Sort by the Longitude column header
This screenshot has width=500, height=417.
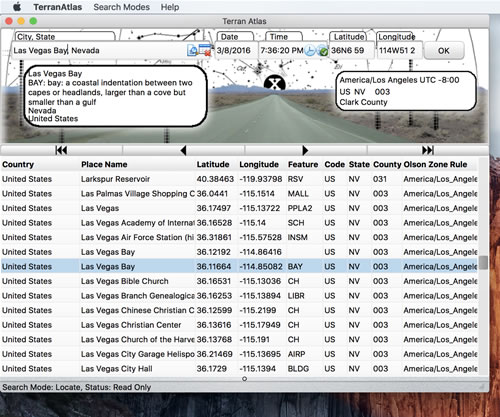pyautogui.click(x=259, y=164)
